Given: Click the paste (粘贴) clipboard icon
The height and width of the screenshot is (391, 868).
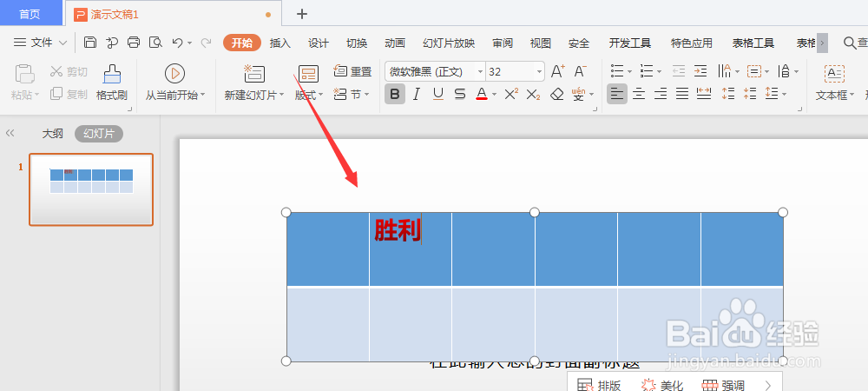Looking at the screenshot, I should coord(23,74).
